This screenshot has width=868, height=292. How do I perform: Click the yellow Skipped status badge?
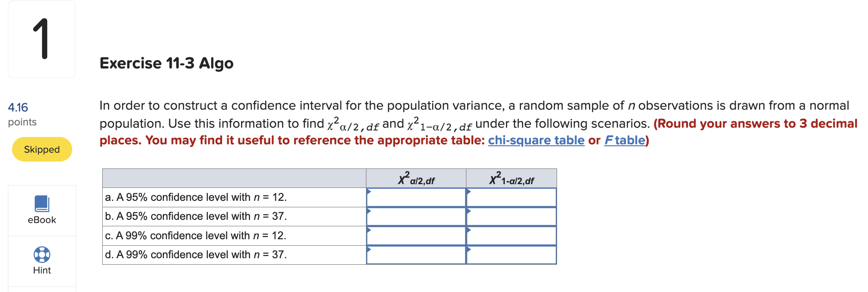pyautogui.click(x=42, y=149)
